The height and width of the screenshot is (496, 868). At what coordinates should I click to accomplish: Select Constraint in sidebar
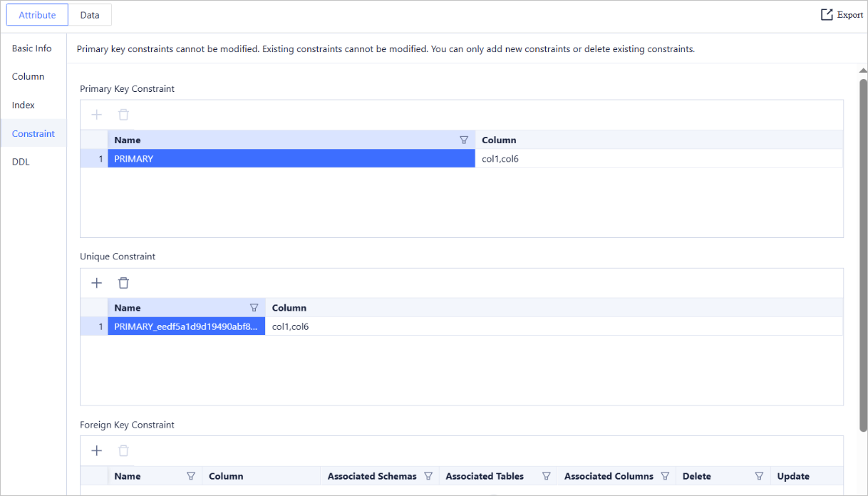click(x=33, y=133)
